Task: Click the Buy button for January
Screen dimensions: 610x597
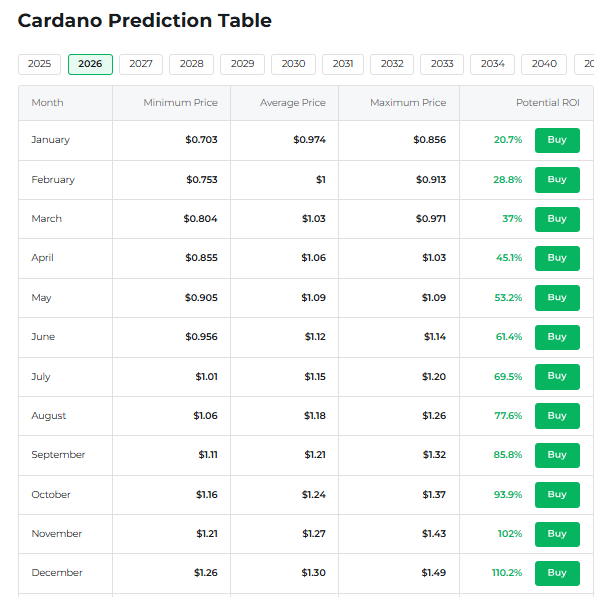Action: 557,140
